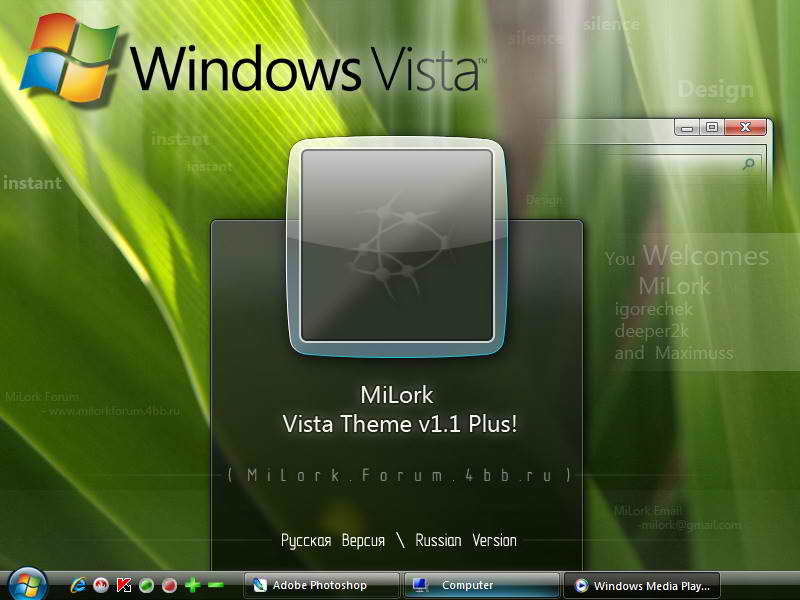Launch Internet Explorer from quick launch
Screen dimensions: 800x600
pyautogui.click(x=78, y=585)
